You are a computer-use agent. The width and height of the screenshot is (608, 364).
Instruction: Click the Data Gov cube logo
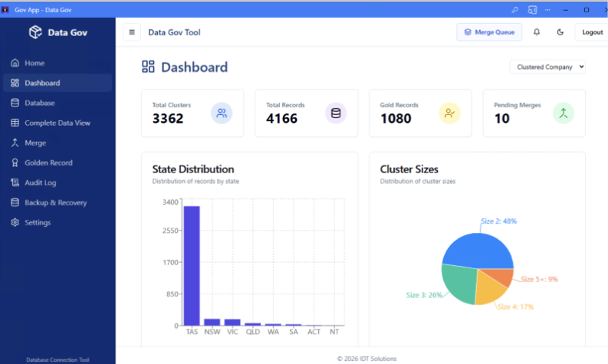point(35,32)
